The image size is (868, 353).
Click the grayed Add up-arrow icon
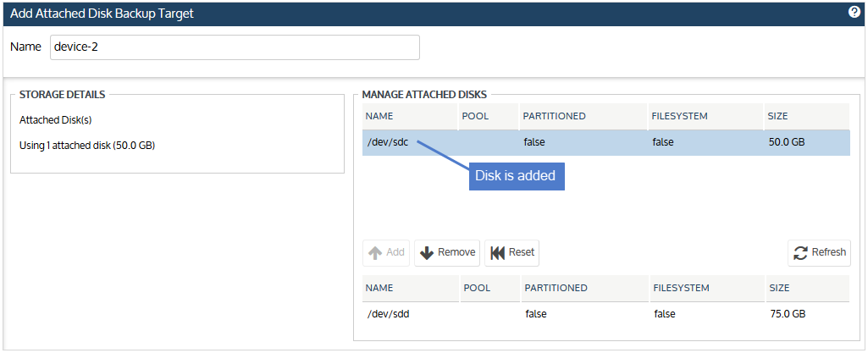click(375, 253)
